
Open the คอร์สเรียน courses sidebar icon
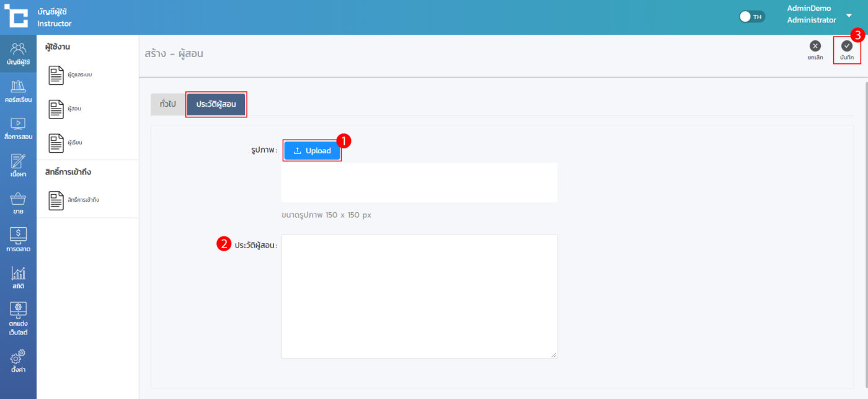click(x=18, y=91)
